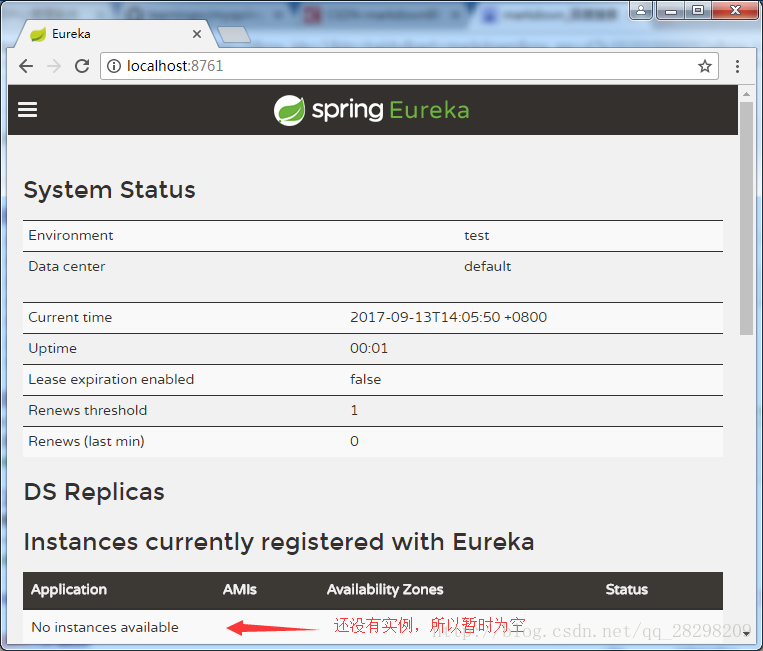Image resolution: width=763 pixels, height=651 pixels.
Task: Select the 'No instances available' row
Action: pos(373,628)
